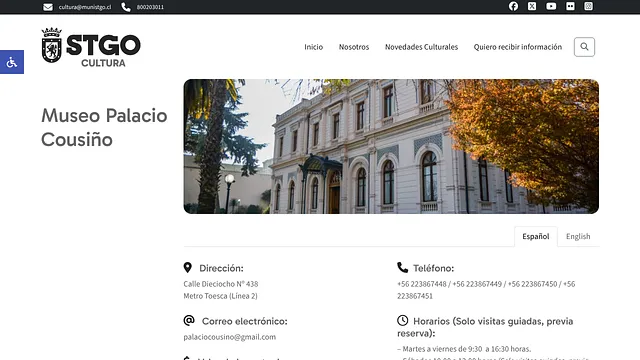Click 'Metro Toesca (Línea 2)' text
640x360 pixels.
pos(220,296)
